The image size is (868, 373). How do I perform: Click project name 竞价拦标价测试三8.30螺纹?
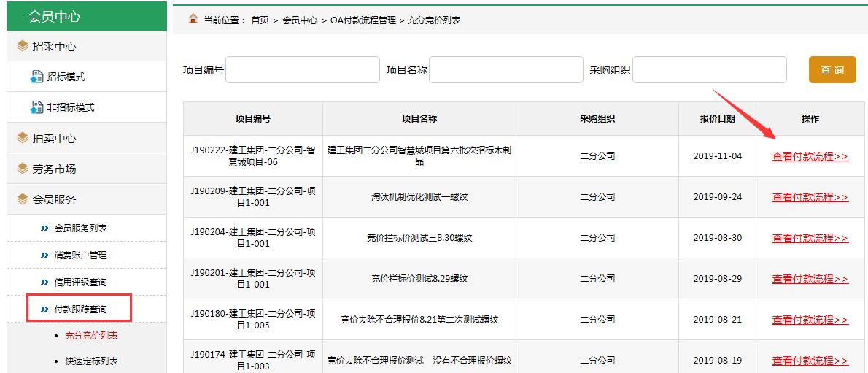pyautogui.click(x=419, y=238)
